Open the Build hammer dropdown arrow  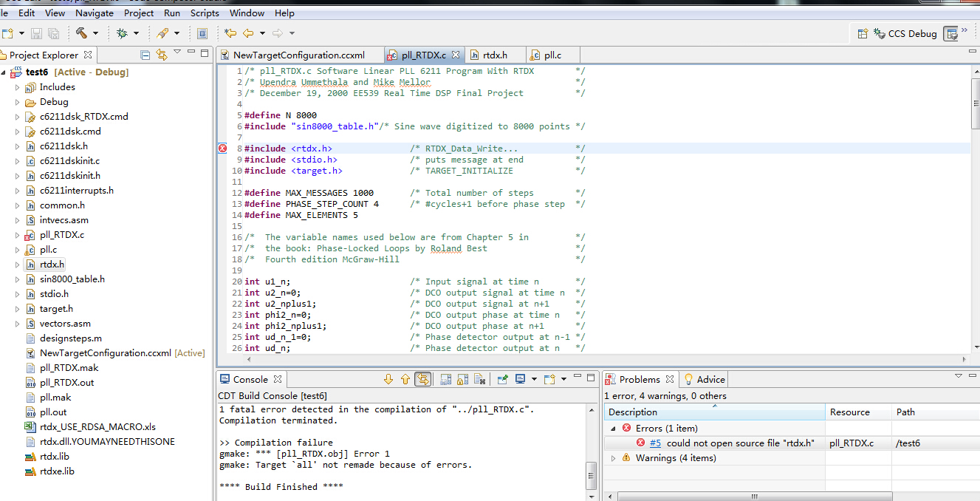tap(96, 33)
